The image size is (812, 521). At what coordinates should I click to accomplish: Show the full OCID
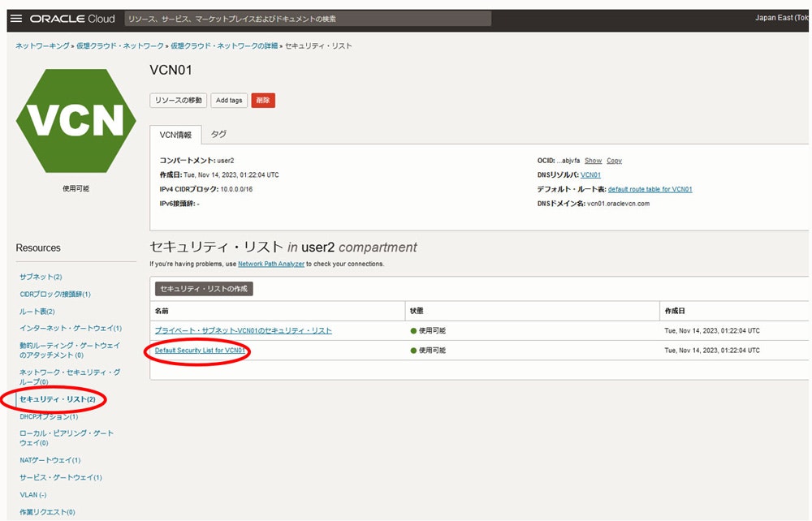pos(593,161)
